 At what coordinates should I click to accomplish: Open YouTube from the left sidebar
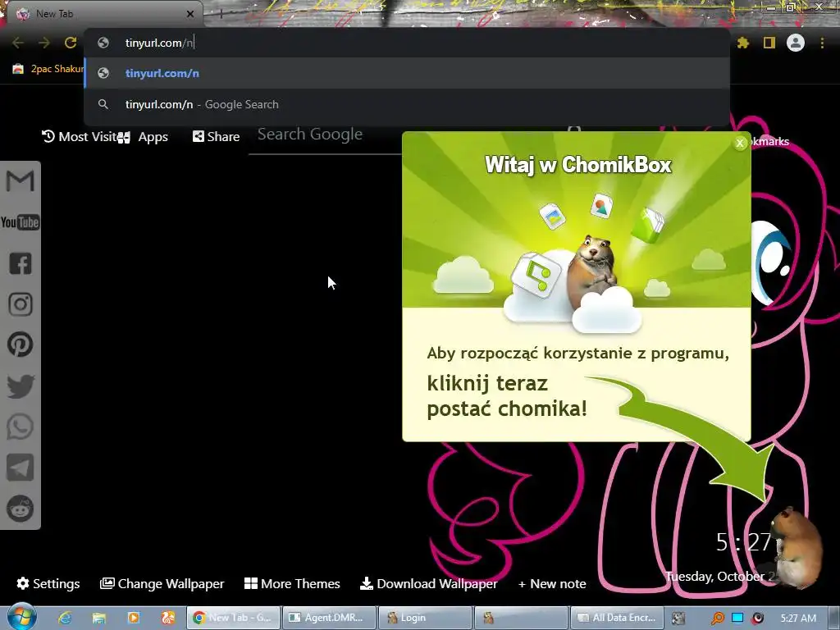click(x=21, y=222)
